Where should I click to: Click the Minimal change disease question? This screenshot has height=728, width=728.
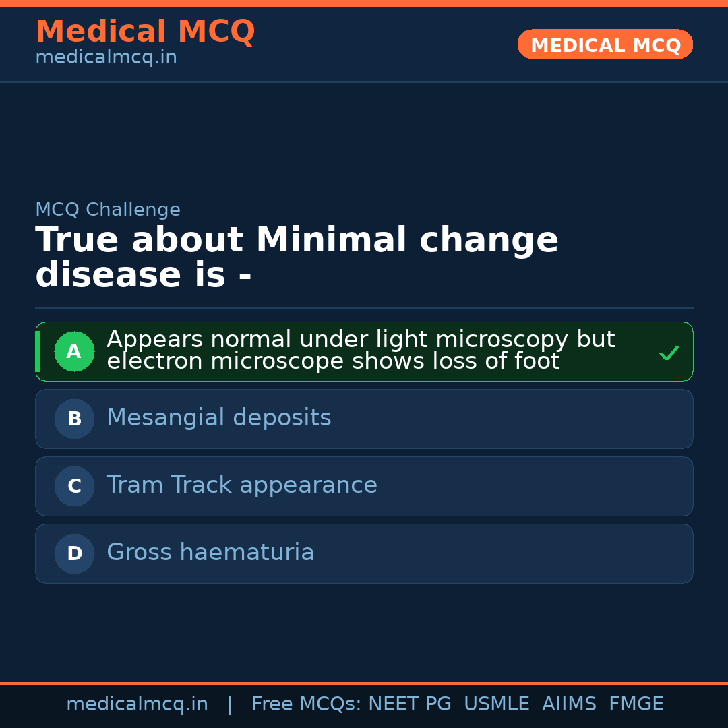297,258
